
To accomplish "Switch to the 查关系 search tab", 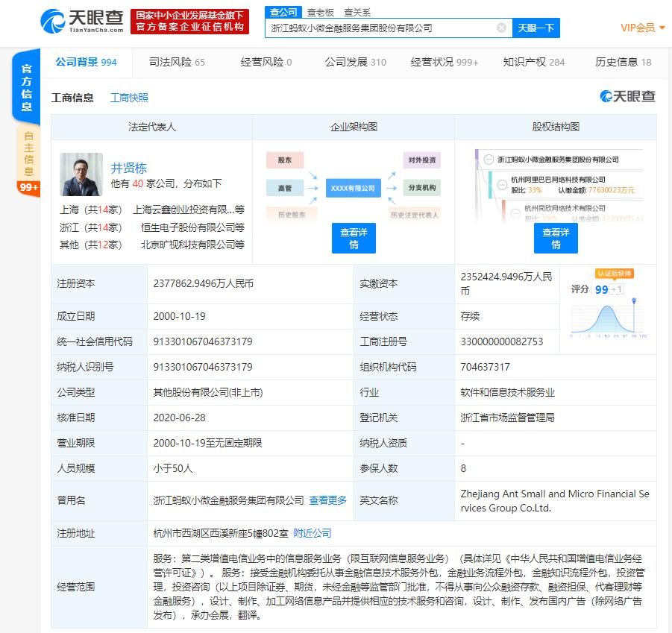I will 357,12.
